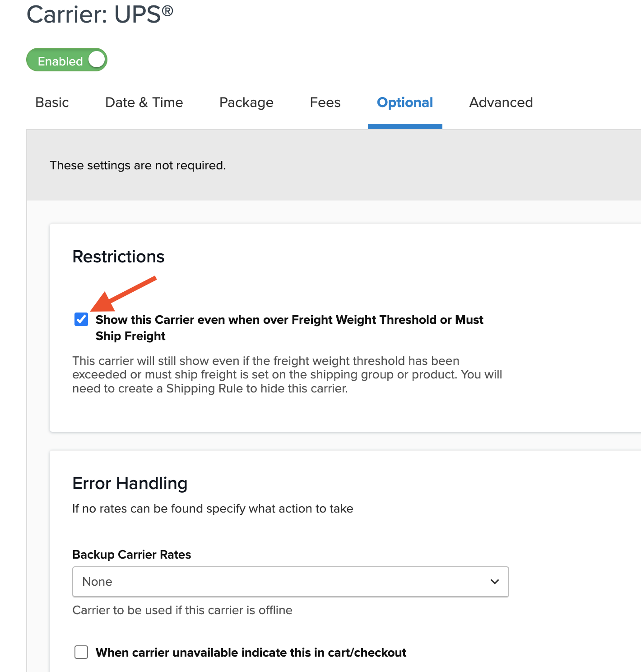Open the Advanced tab
Image resolution: width=641 pixels, height=672 pixels.
(501, 103)
